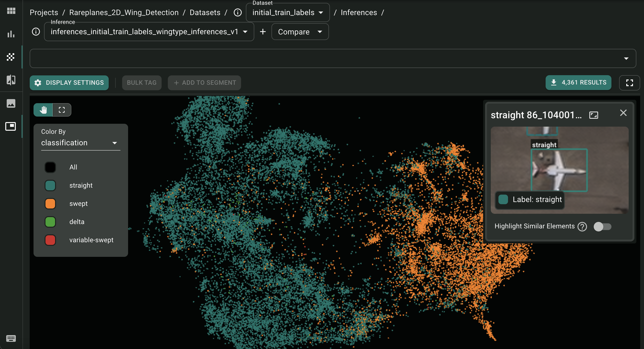Toggle Highlight Similar Elements switch

tap(602, 226)
